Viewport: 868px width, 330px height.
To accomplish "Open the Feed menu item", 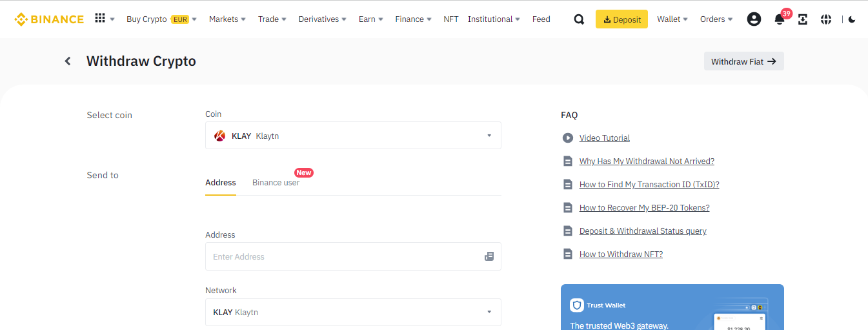I will pos(541,19).
